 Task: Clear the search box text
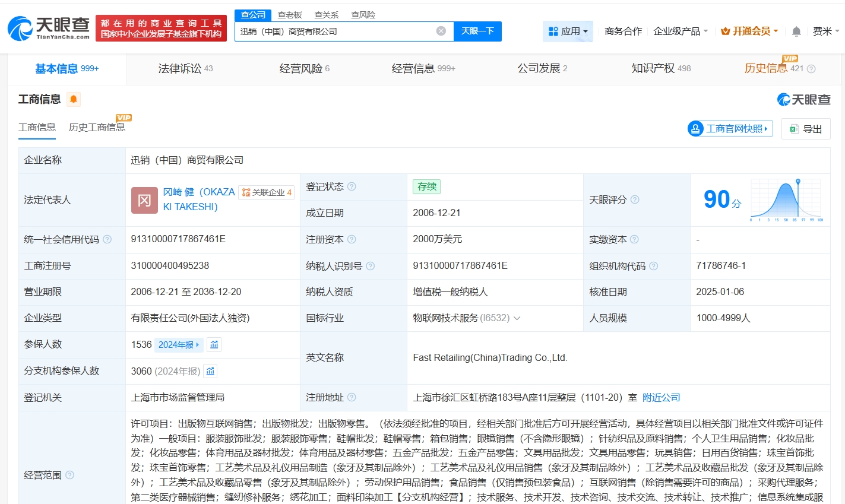click(441, 31)
